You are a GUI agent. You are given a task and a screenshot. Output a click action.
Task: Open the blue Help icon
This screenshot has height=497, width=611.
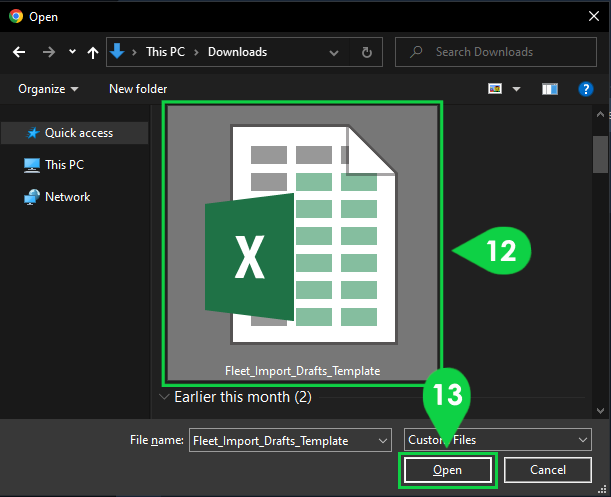tap(586, 89)
